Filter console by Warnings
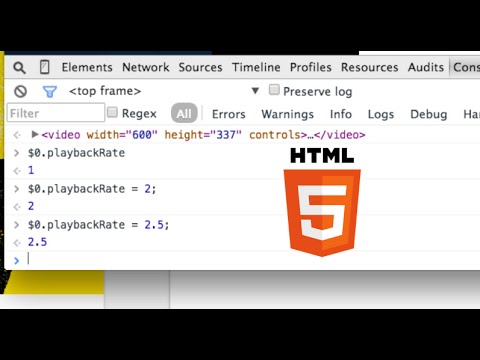The width and height of the screenshot is (480, 360). click(x=288, y=114)
